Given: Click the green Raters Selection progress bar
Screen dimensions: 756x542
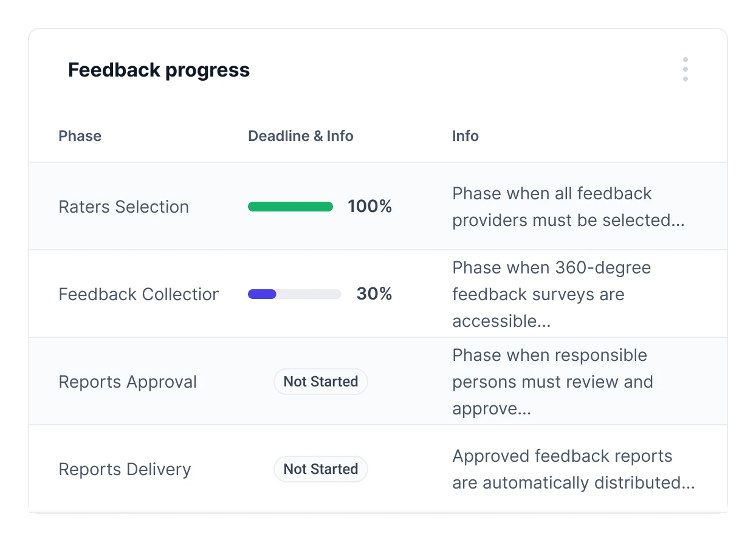Looking at the screenshot, I should pos(290,207).
